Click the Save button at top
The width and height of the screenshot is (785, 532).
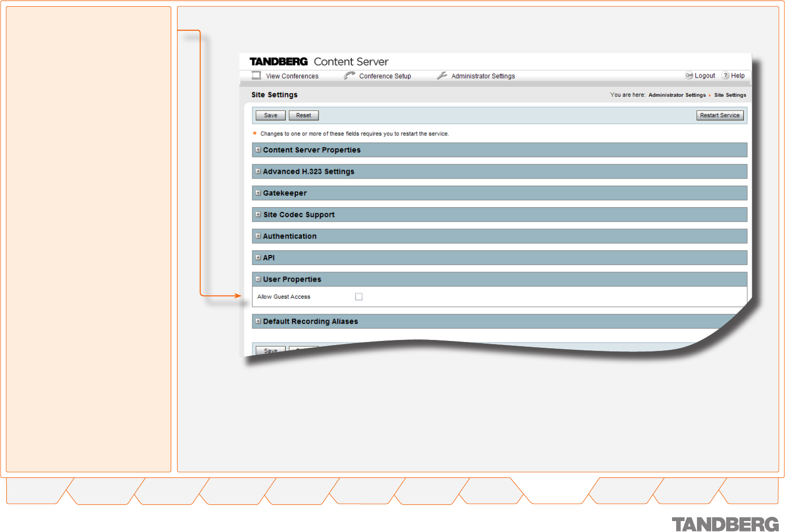(x=271, y=116)
